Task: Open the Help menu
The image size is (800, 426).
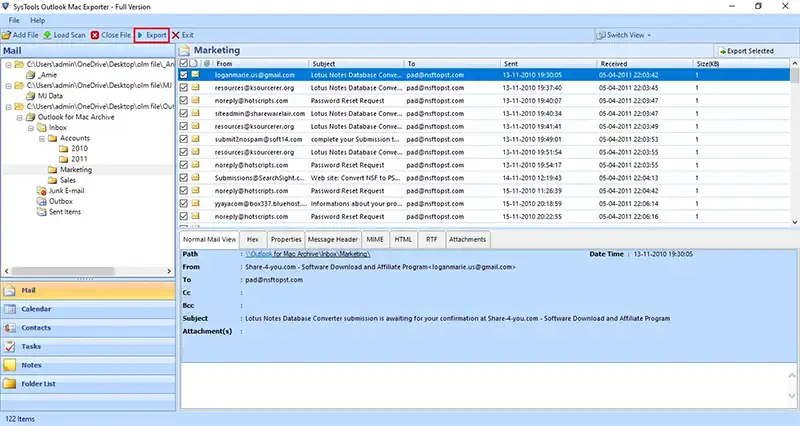Action: [37, 20]
